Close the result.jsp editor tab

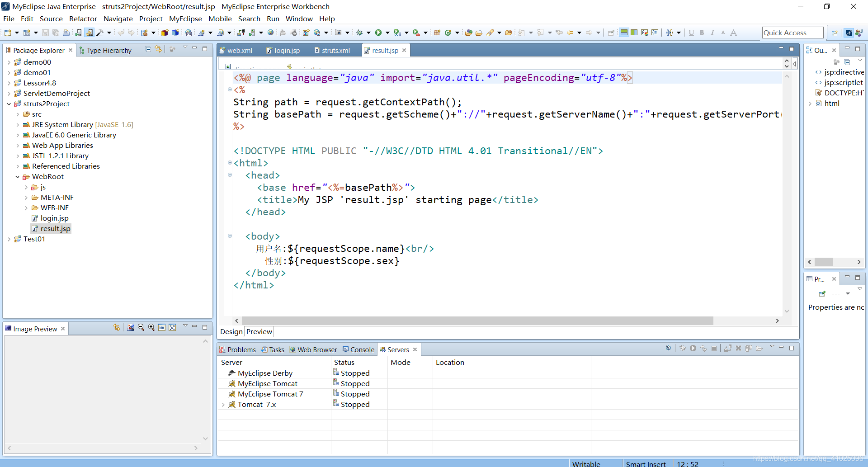[x=404, y=50]
